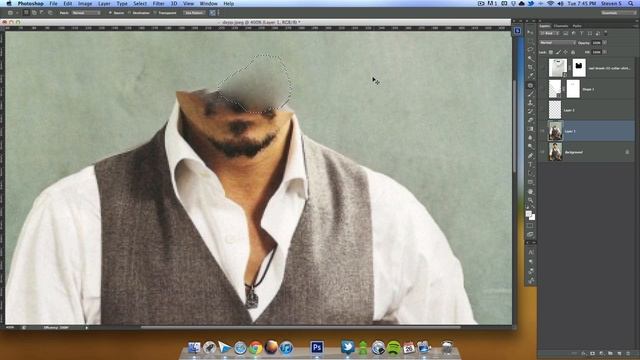Create a new layer
The height and width of the screenshot is (360, 640).
(x=619, y=353)
